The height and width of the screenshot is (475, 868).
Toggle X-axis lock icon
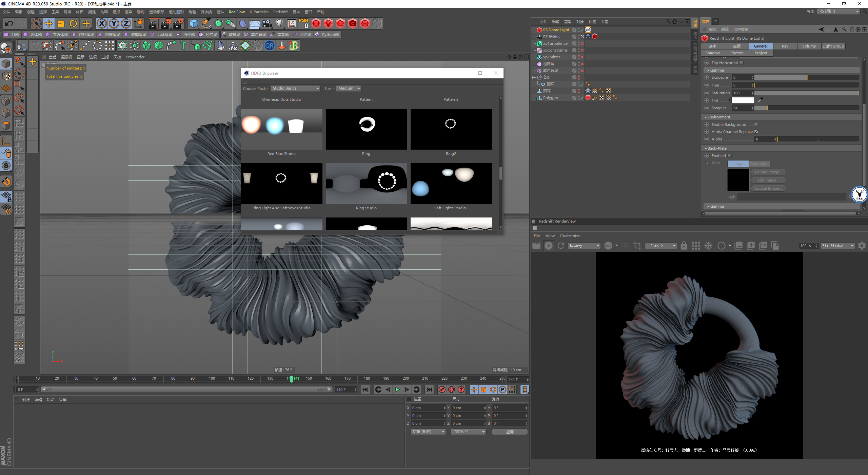coord(101,23)
